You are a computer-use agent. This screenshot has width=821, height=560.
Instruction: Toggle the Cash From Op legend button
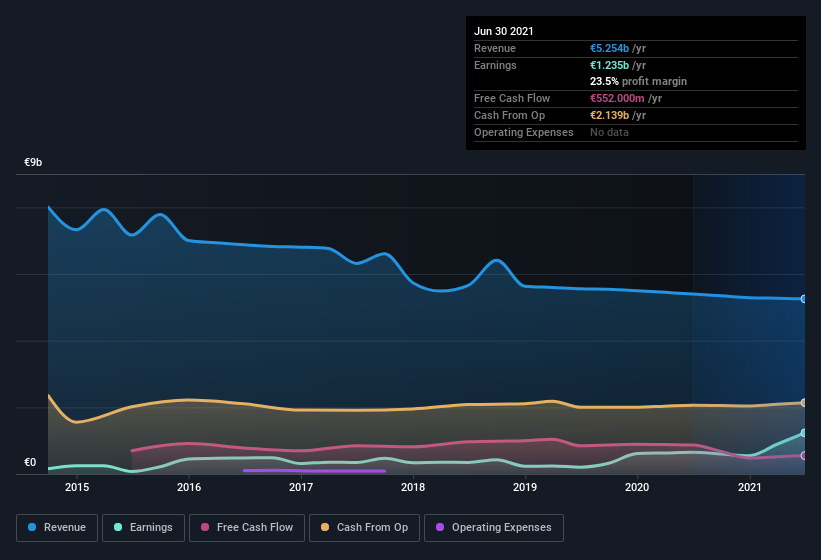point(364,528)
